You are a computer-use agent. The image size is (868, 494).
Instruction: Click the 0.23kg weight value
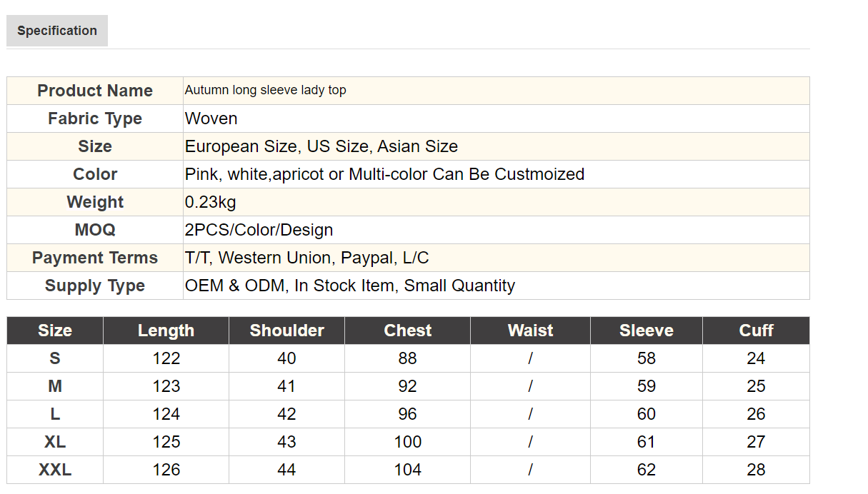click(x=210, y=202)
